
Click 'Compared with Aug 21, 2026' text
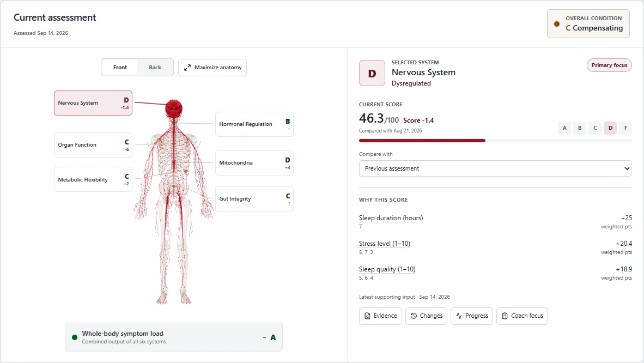(390, 131)
